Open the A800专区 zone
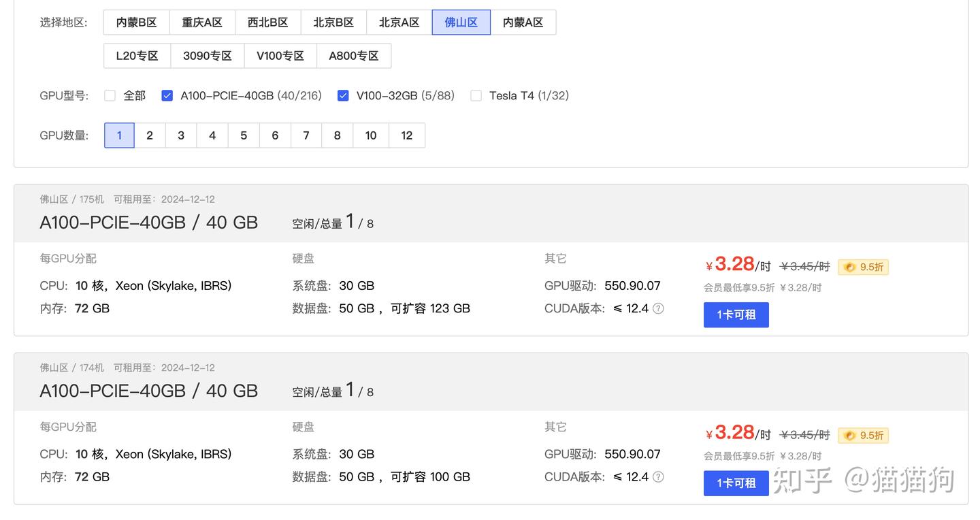This screenshot has height=520, width=980. pos(354,55)
